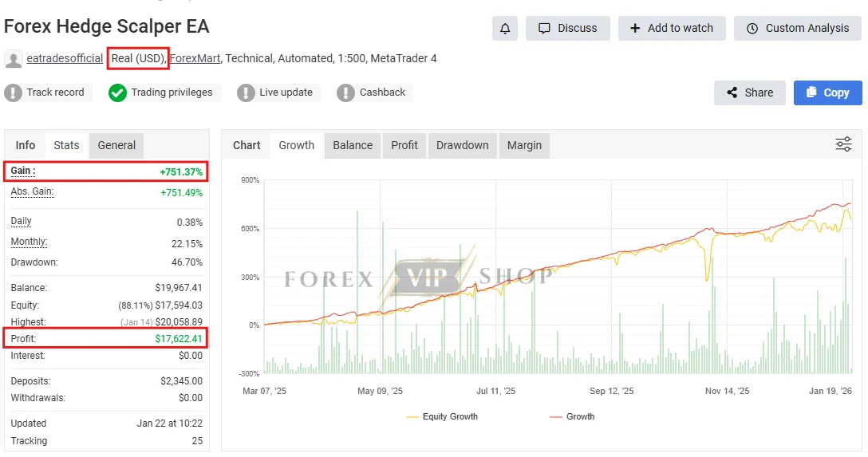Click the copy pages icon
The width and height of the screenshot is (868, 457).
811,92
